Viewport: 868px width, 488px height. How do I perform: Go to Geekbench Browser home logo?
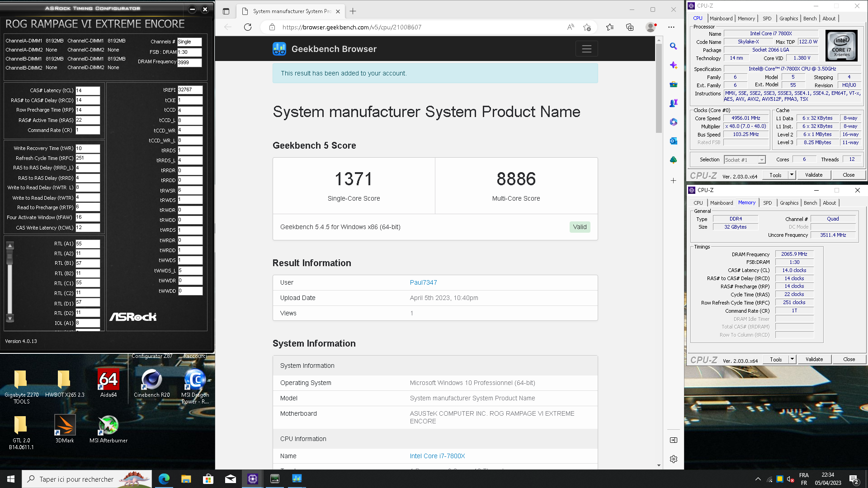coord(325,49)
